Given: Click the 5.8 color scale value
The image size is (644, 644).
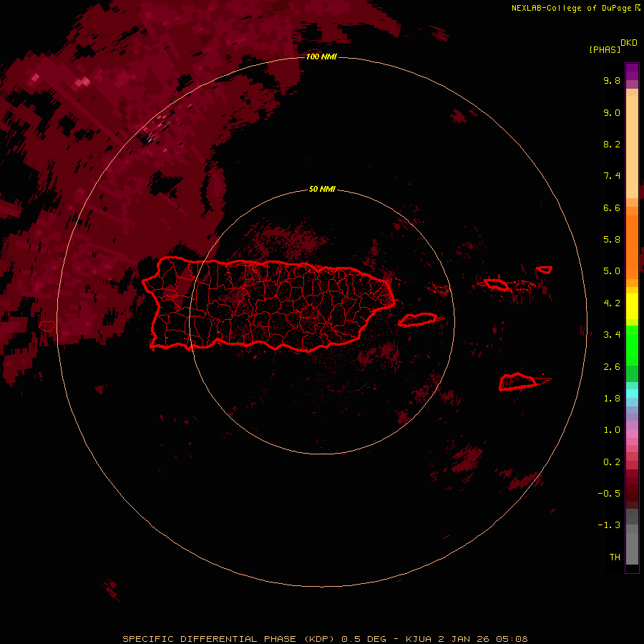Looking at the screenshot, I should (x=612, y=240).
